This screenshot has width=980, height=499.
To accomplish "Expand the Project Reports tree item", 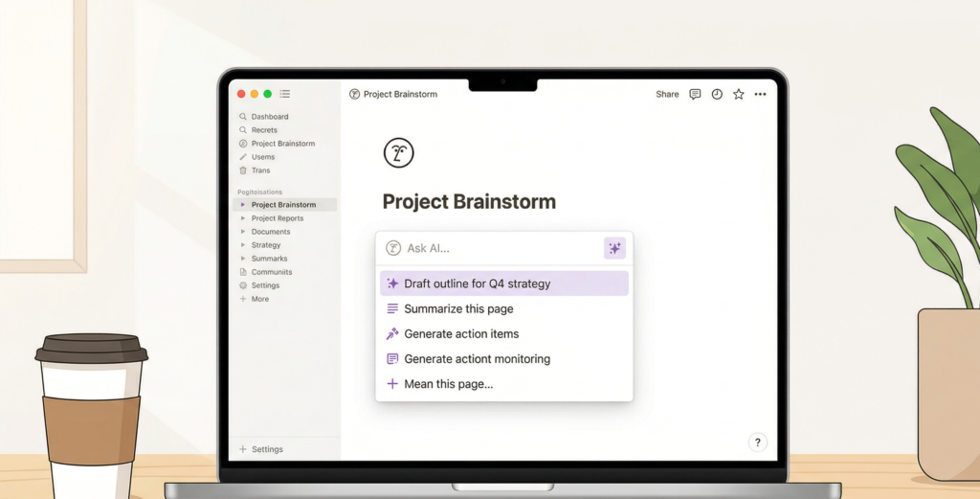I will pos(243,218).
